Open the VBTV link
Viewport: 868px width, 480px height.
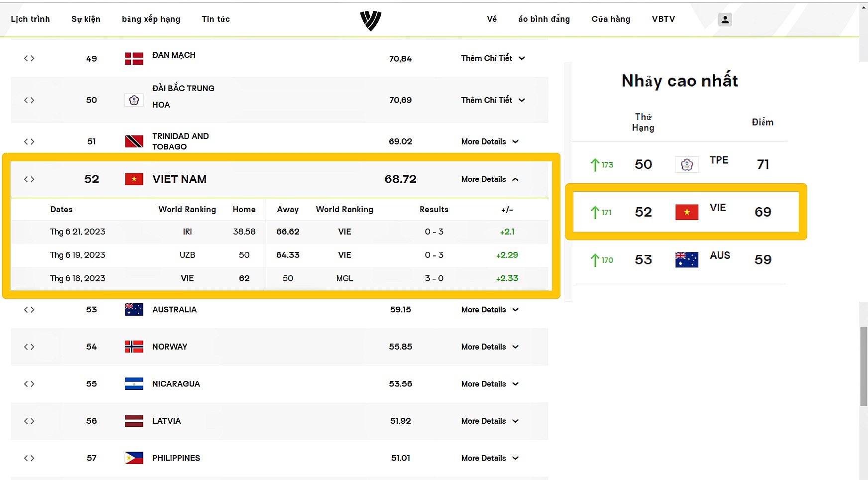tap(663, 19)
